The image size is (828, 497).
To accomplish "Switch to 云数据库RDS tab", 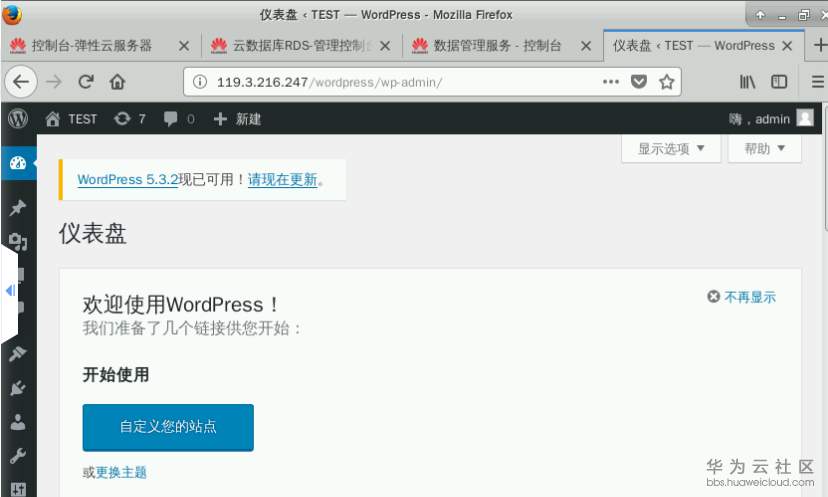I will 301,45.
